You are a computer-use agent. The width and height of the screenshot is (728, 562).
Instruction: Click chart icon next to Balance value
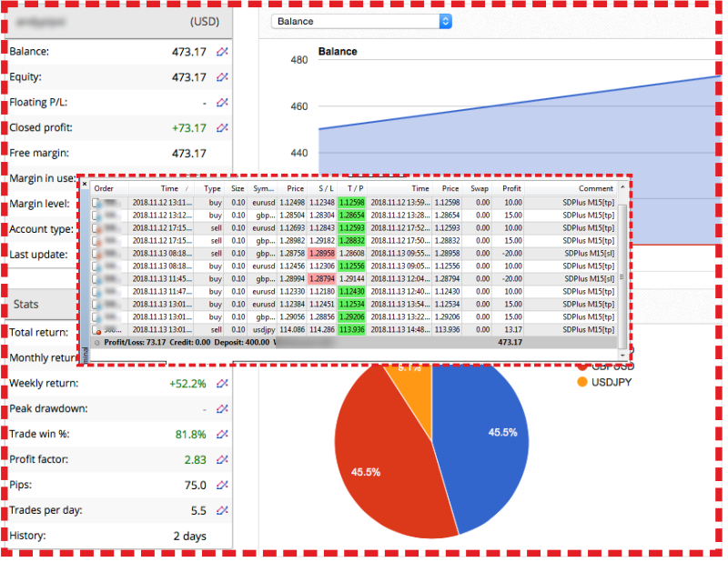222,52
